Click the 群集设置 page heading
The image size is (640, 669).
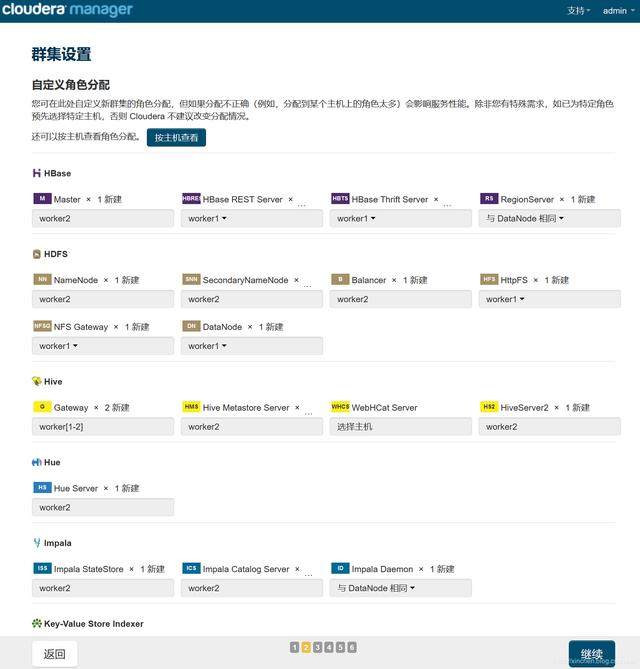(61, 54)
